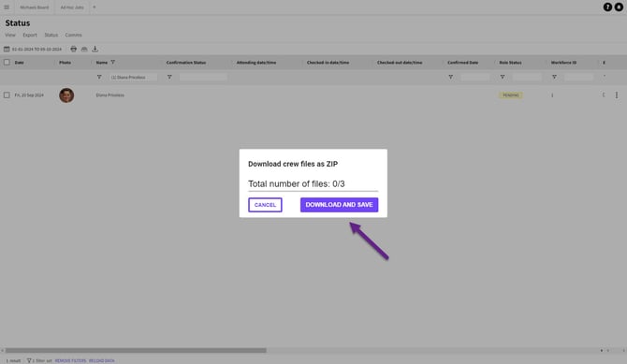Toggle the select-all header checkbox
627x364 pixels.
[x=7, y=63]
